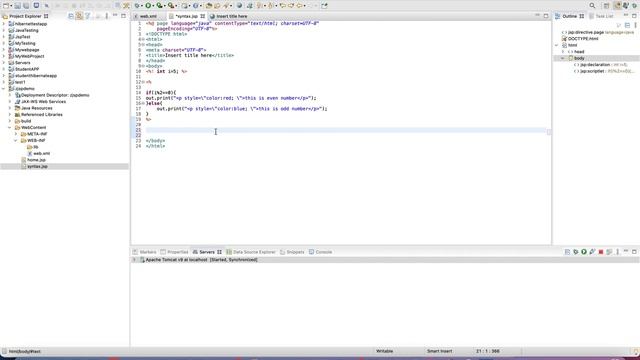Image resolution: width=640 pixels, height=360 pixels.
Task: Click the Writable status bar entry
Action: [384, 351]
